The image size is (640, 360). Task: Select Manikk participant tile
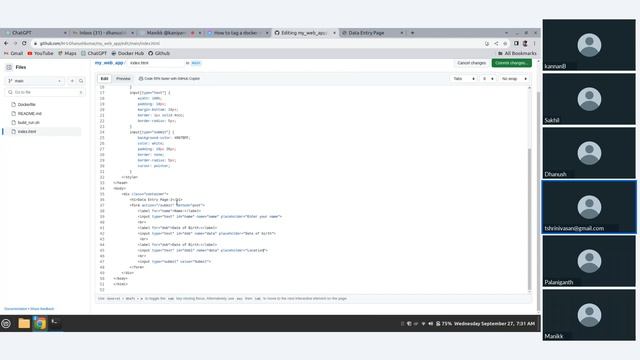589,315
